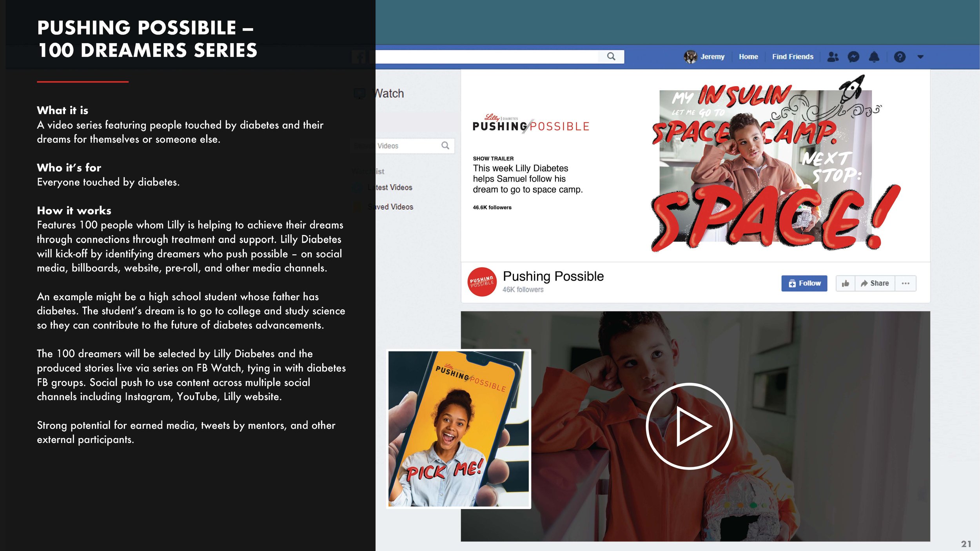980x551 pixels.
Task: Click the Search Videos field
Action: coord(403,146)
